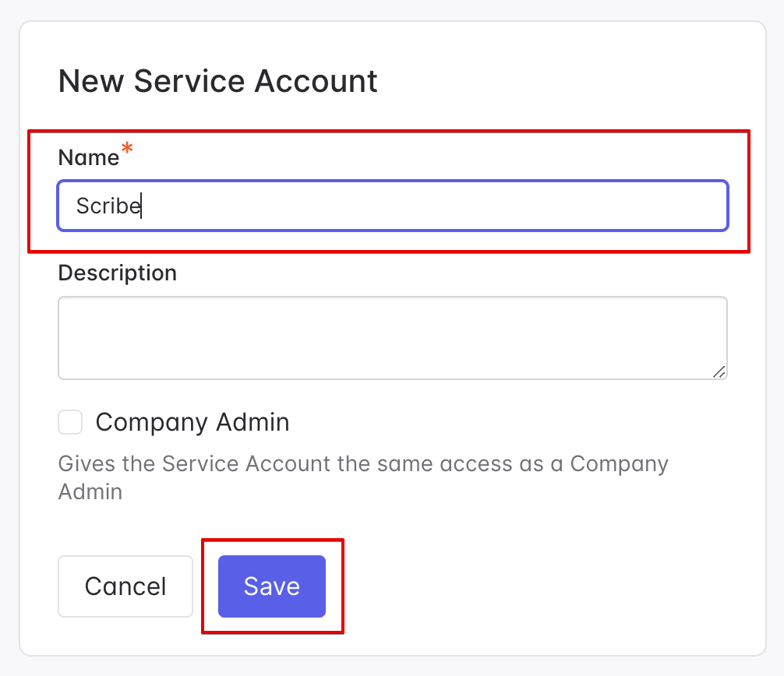This screenshot has height=676, width=784.
Task: Click the red required asterisk beside Name
Action: [127, 149]
